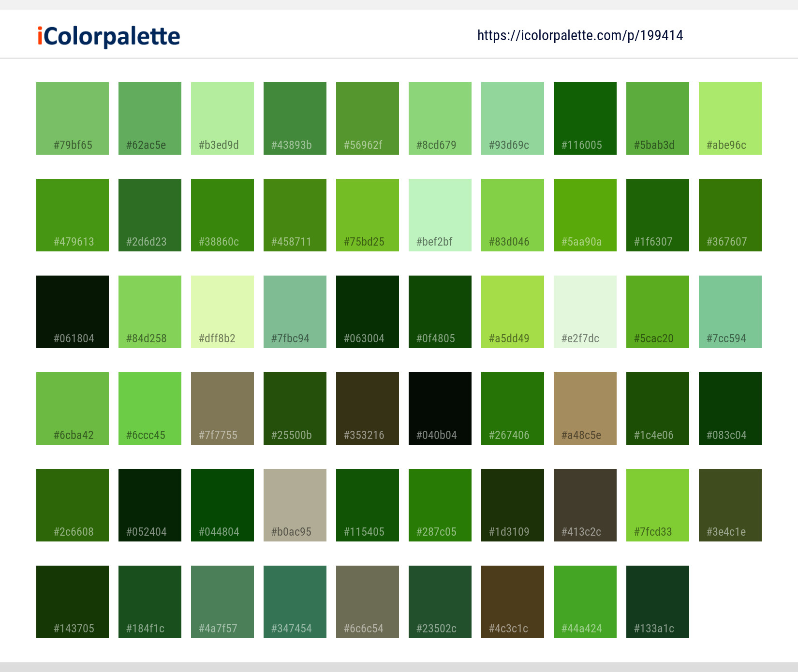798x672 pixels.
Task: Select the #6cba42 swatch
Action: [73, 409]
